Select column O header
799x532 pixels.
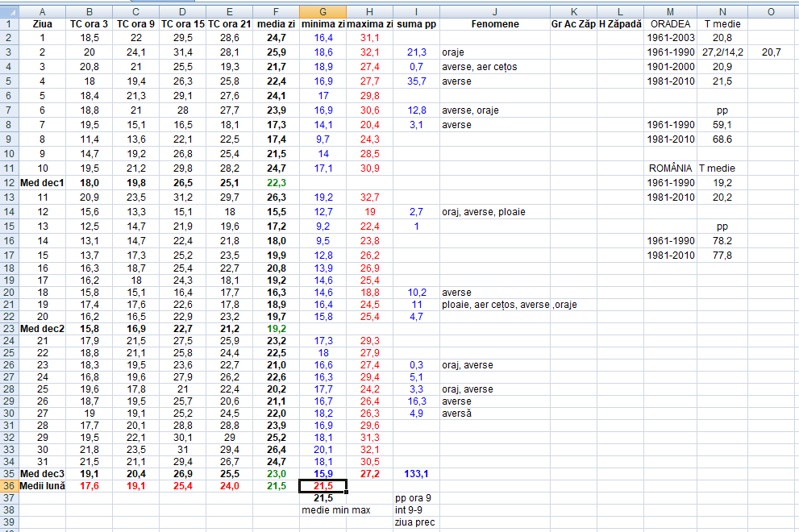pyautogui.click(x=771, y=12)
